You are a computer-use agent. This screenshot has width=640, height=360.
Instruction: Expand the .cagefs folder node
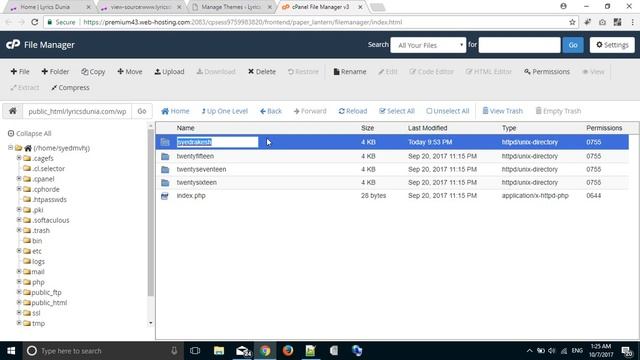[19, 158]
